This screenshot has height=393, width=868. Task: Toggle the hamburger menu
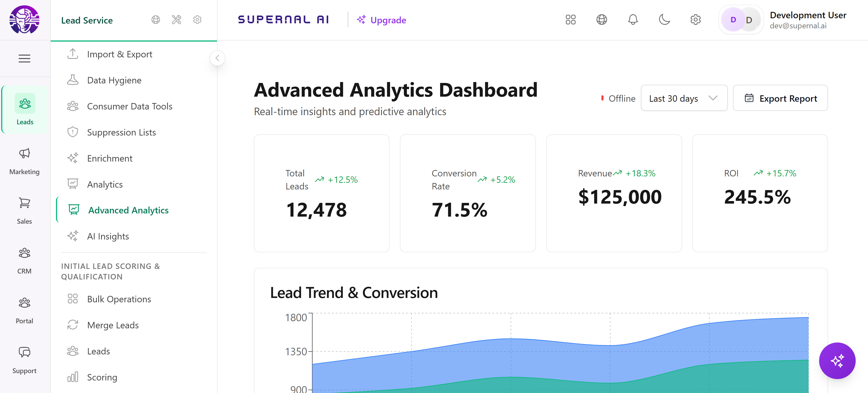point(24,59)
